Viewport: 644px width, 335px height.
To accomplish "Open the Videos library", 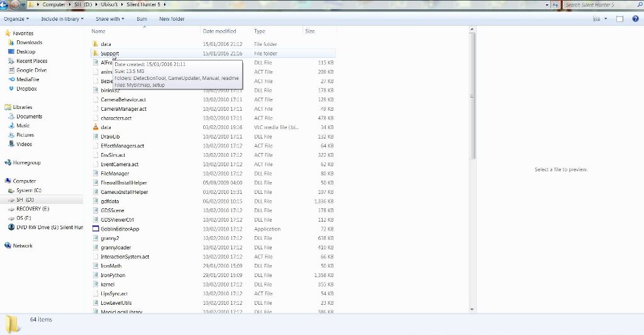I will [25, 144].
